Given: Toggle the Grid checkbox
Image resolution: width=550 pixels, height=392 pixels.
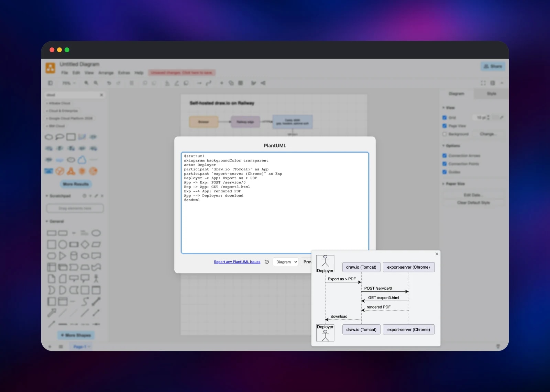Looking at the screenshot, I should click(444, 117).
